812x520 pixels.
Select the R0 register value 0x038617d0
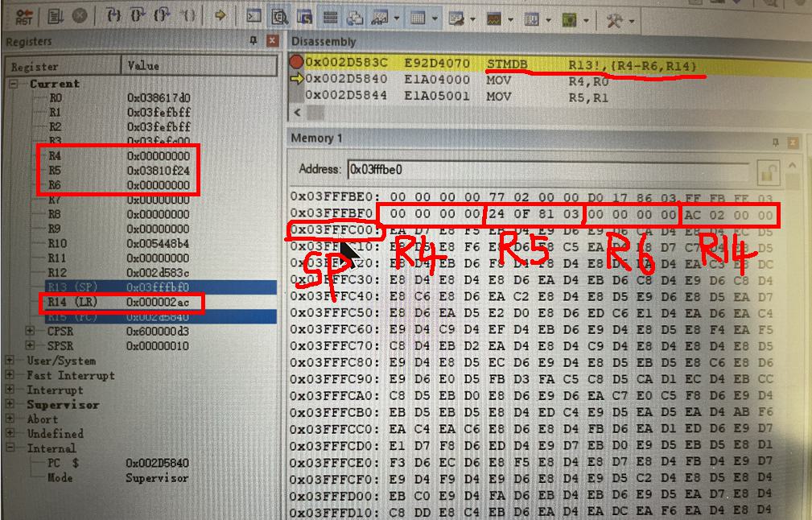[x=159, y=98]
